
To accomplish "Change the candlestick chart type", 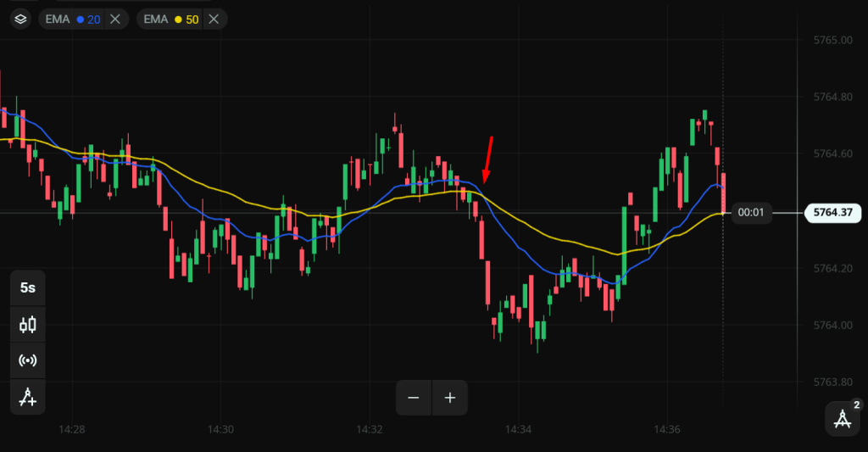I will click(28, 324).
